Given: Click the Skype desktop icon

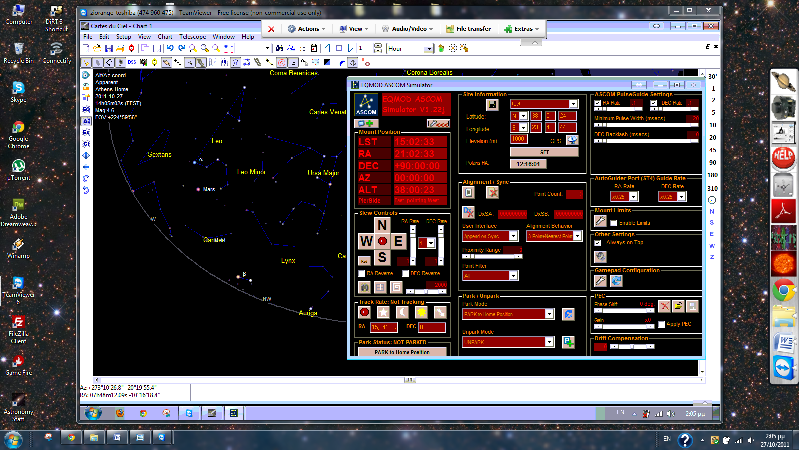Looking at the screenshot, I should tap(17, 88).
